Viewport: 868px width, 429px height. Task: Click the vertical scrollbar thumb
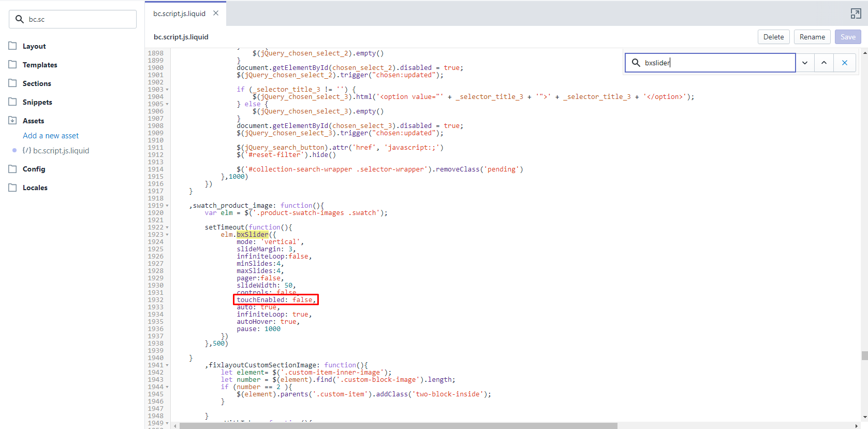coord(864,355)
